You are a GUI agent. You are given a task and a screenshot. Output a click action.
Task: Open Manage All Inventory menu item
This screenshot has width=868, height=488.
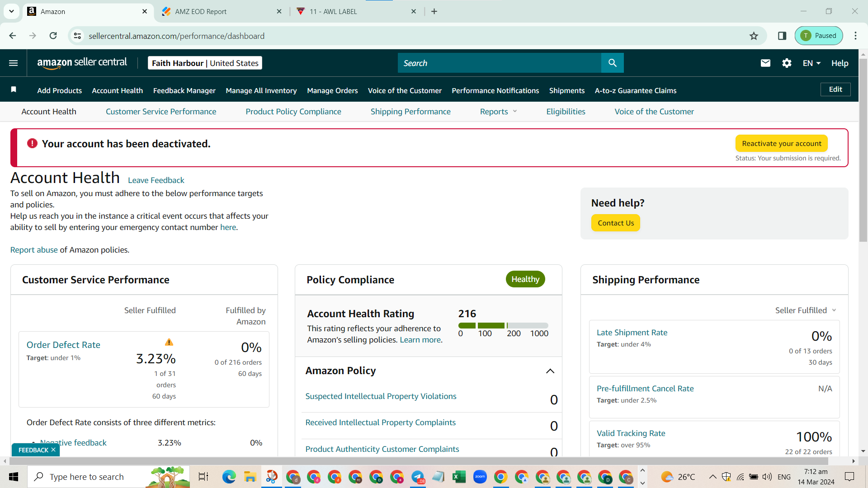(x=261, y=90)
